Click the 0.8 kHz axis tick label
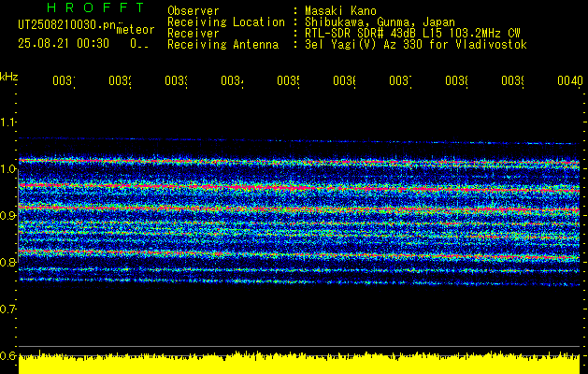Viewport: 588px width, 374px height. (7, 262)
